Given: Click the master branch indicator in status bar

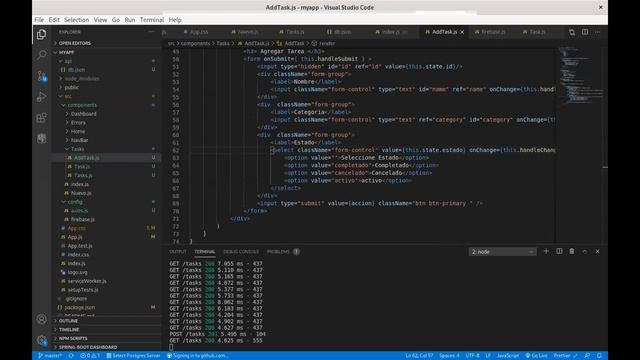Looking at the screenshot, I should (50, 356).
